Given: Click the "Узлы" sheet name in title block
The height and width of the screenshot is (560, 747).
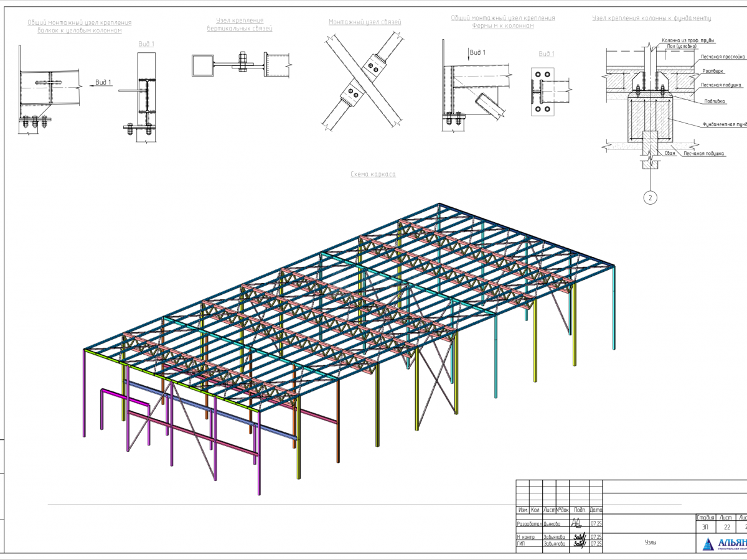Looking at the screenshot, I should tap(650, 543).
